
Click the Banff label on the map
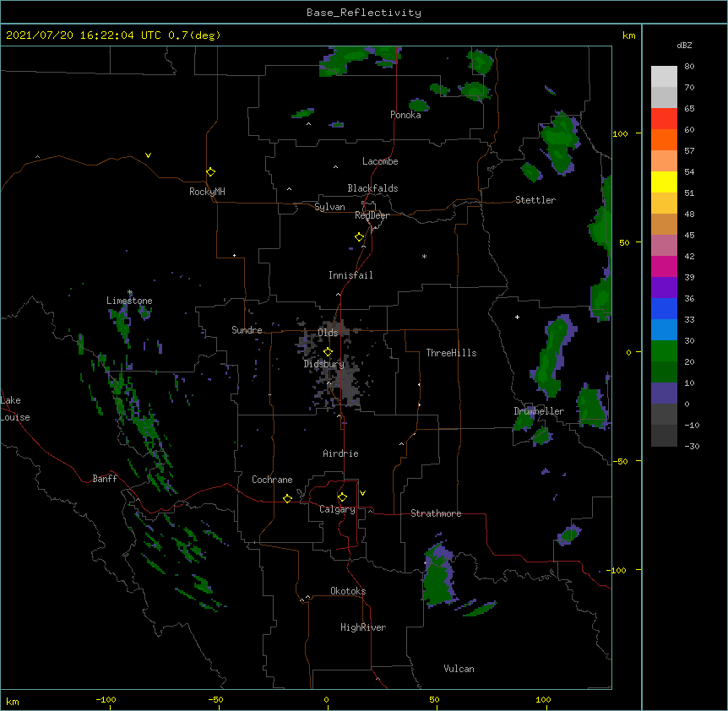105,479
